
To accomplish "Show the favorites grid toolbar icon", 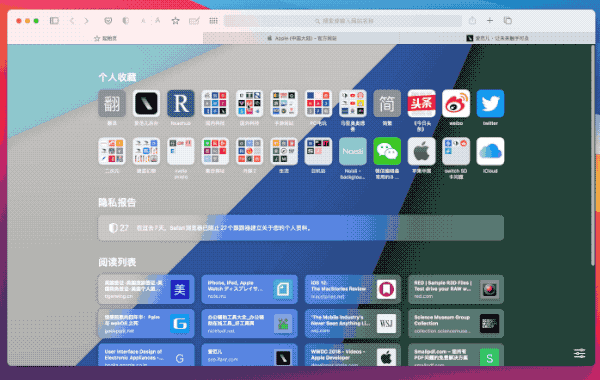I will [214, 21].
